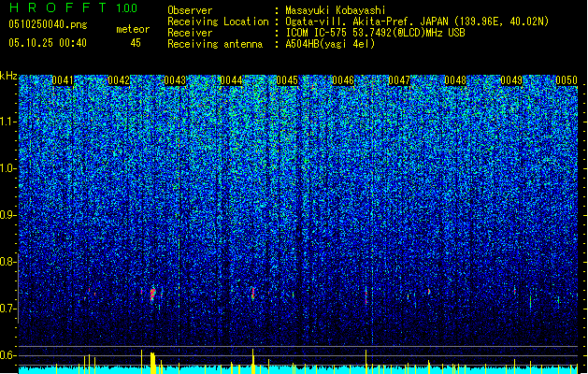Click the Receiving Location label
Viewport: 588px width, 374px height.
(218, 22)
